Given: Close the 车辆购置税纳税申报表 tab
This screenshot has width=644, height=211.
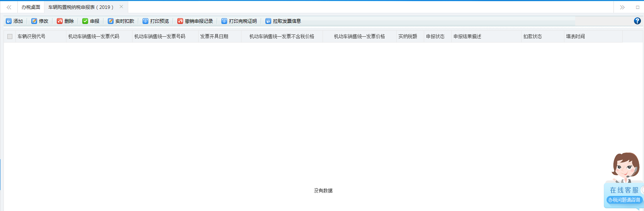Looking at the screenshot, I should (121, 7).
